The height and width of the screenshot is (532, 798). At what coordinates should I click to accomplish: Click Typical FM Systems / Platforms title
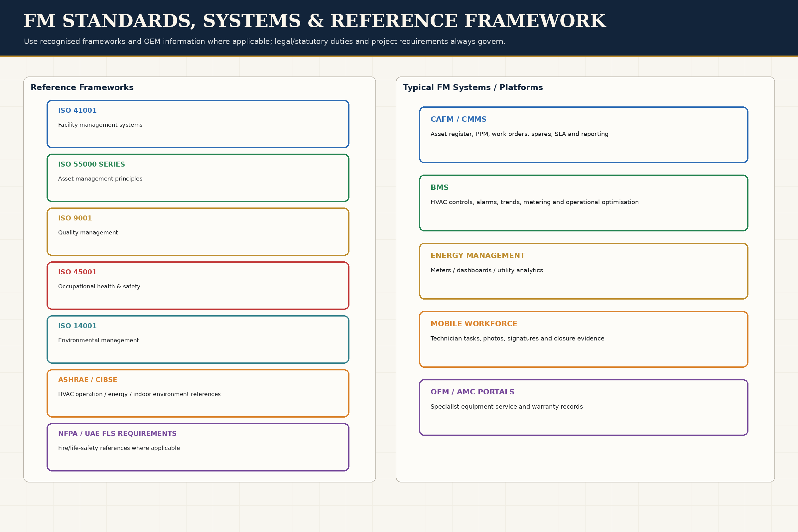pos(472,87)
